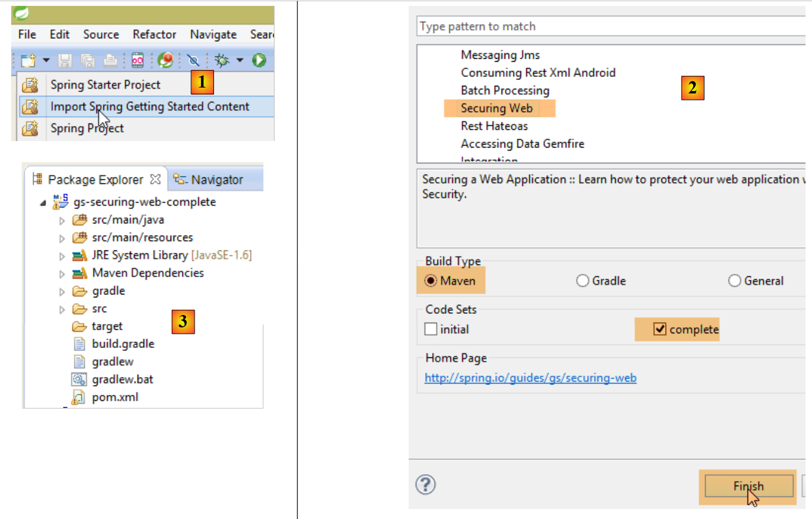Viewport: 812px width, 519px height.
Task: Collapse the gs-securing-web-complete project
Action: 43,203
